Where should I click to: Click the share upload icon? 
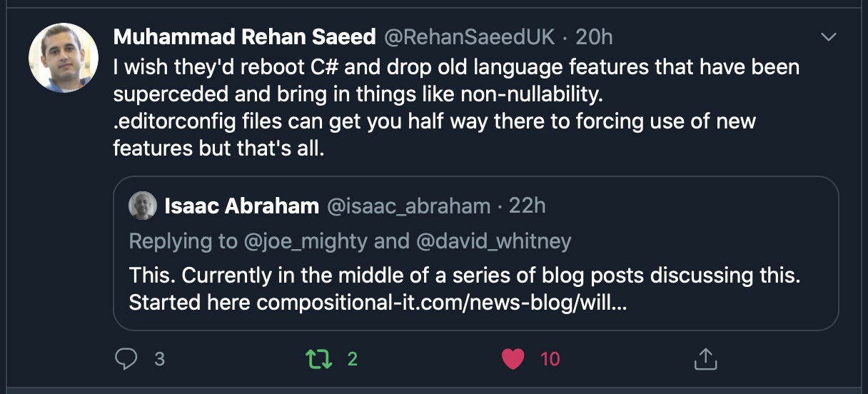click(705, 358)
